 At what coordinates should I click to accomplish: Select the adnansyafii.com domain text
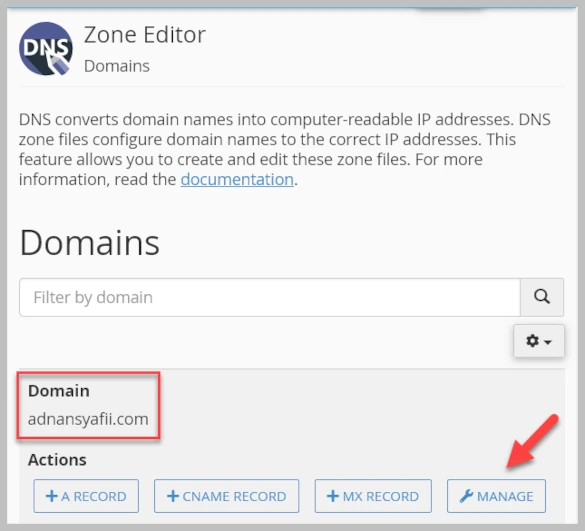click(x=88, y=419)
